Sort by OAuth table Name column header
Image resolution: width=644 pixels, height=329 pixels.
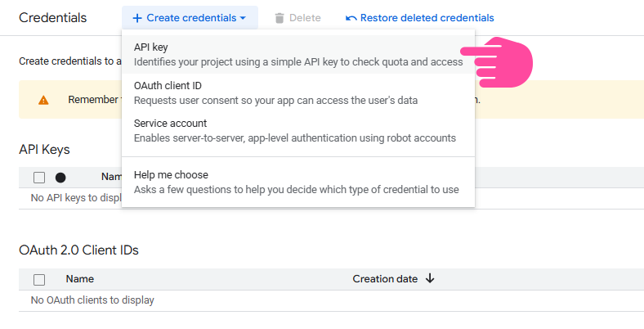80,279
